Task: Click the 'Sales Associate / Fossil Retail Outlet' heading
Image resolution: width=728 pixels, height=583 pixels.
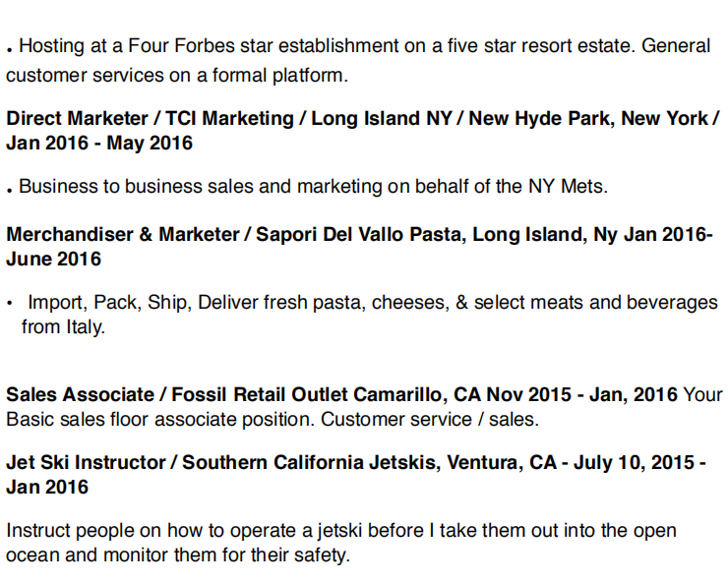Action: click(x=176, y=395)
